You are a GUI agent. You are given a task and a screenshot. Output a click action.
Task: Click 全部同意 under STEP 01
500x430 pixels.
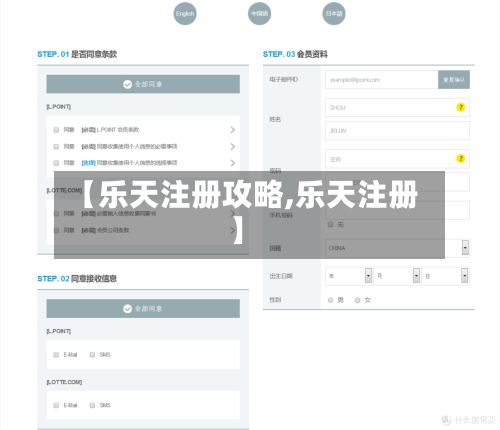143,84
